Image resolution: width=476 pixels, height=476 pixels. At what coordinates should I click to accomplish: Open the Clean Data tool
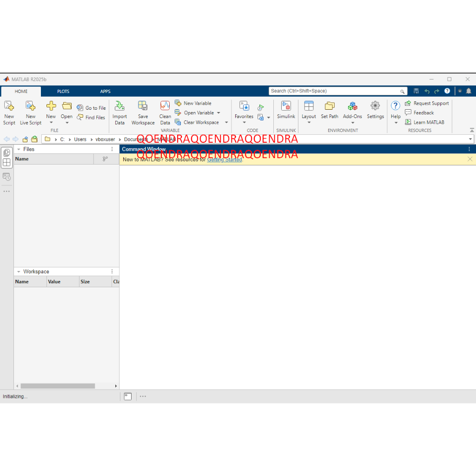point(165,106)
